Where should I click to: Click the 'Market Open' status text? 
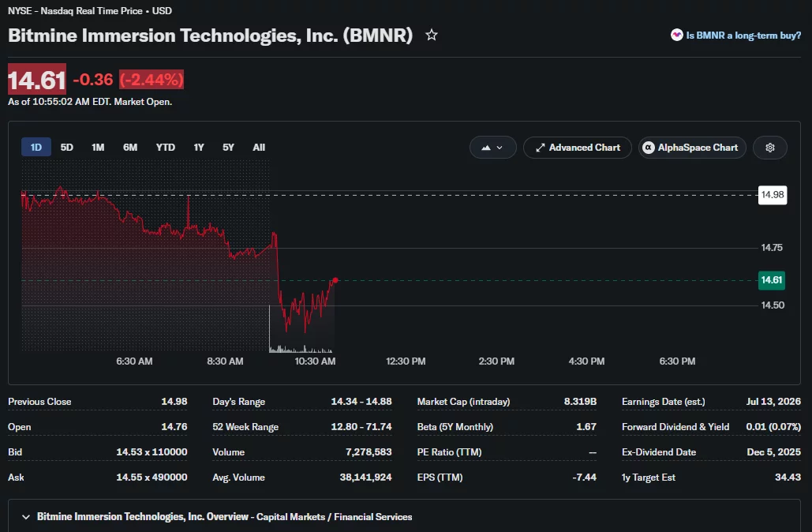click(x=142, y=102)
